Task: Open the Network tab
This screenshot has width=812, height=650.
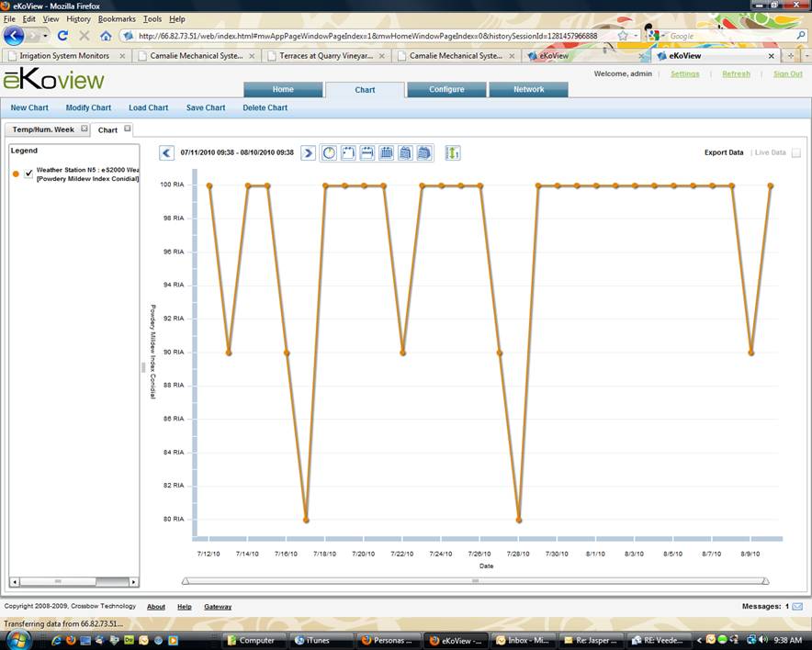Action: 528,90
